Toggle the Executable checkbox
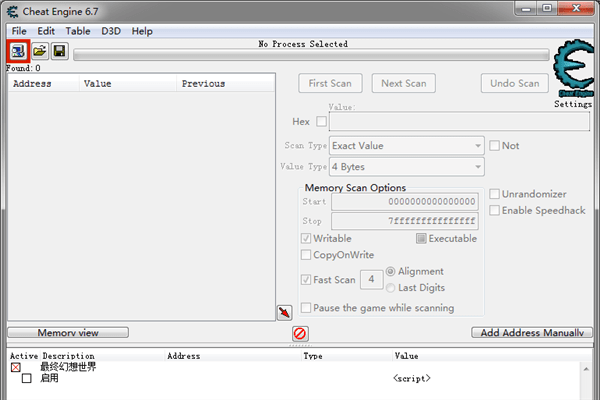This screenshot has height=400, width=600. pyautogui.click(x=421, y=238)
